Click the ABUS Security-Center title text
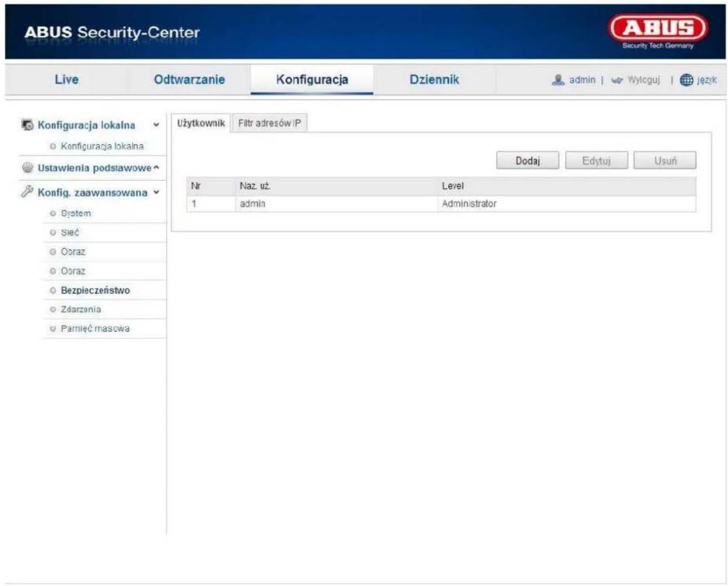This screenshot has width=728, height=586. [113, 33]
